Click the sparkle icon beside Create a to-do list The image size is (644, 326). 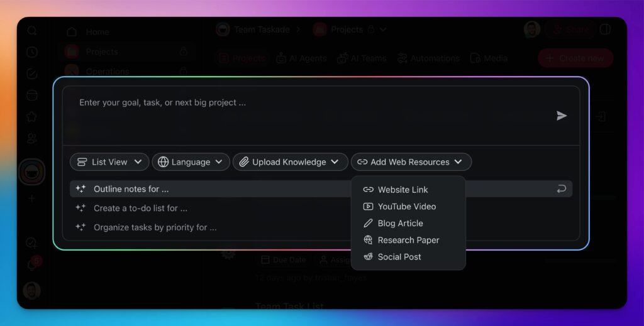coord(80,208)
